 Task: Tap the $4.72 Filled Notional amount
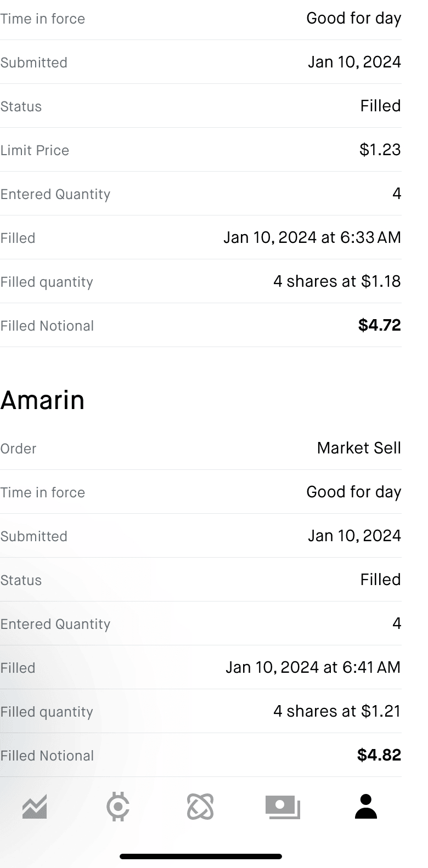[x=379, y=325]
